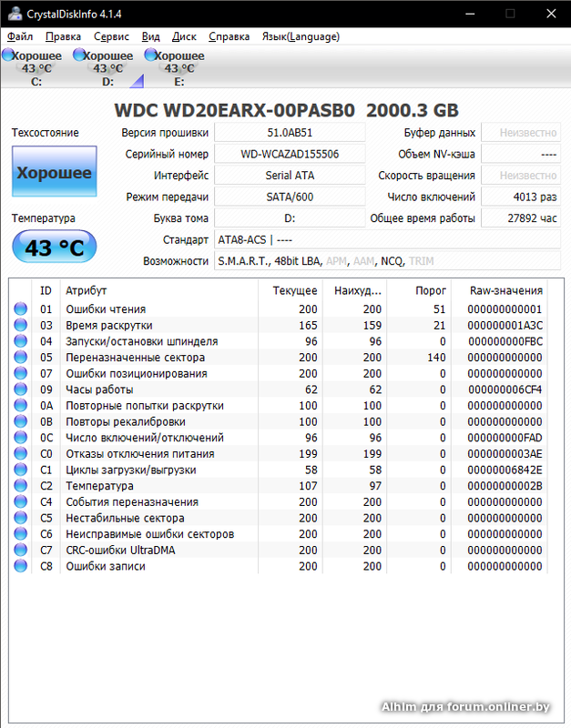The width and height of the screenshot is (571, 728).
Task: Click status orb for Часы работы row
Action: point(20,389)
